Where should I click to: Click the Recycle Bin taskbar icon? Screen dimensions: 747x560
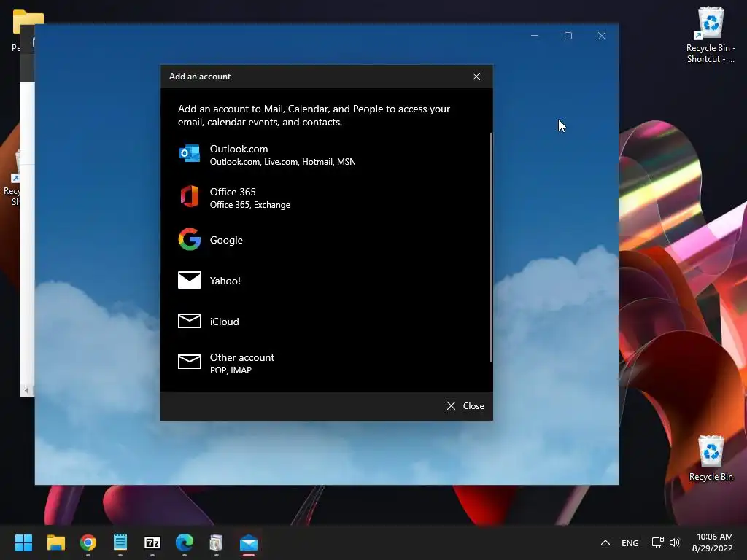(x=216, y=542)
